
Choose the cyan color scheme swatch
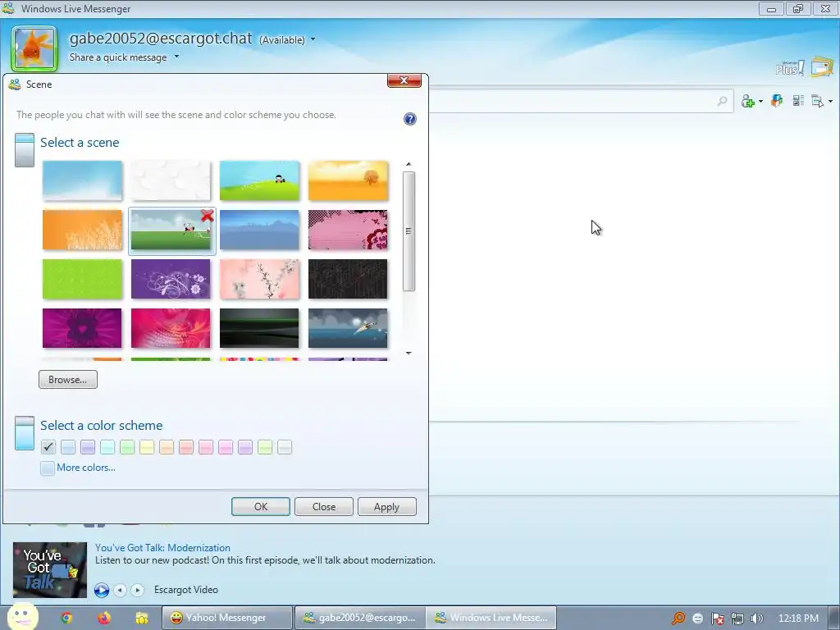tap(107, 447)
